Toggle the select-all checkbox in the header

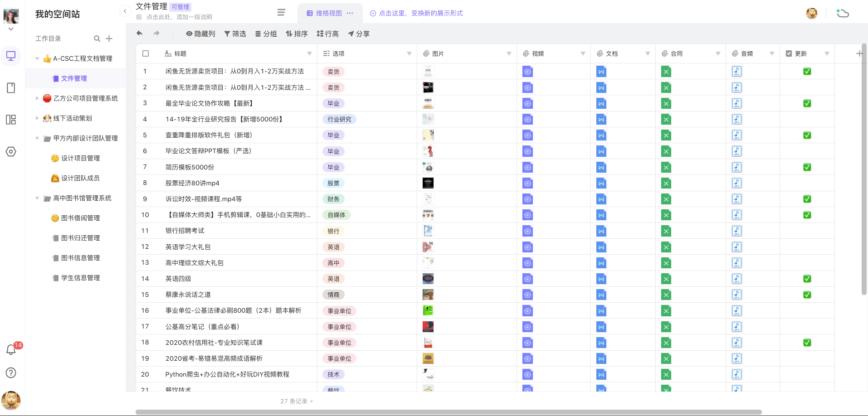click(x=146, y=53)
